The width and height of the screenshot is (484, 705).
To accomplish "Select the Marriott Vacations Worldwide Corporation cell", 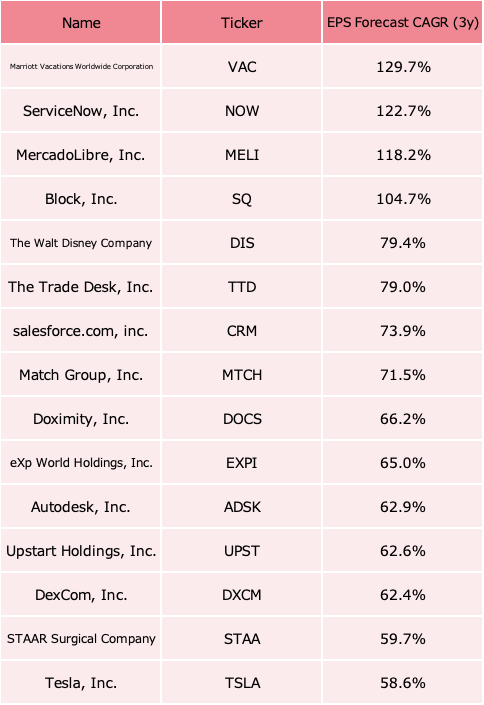I will (81, 67).
